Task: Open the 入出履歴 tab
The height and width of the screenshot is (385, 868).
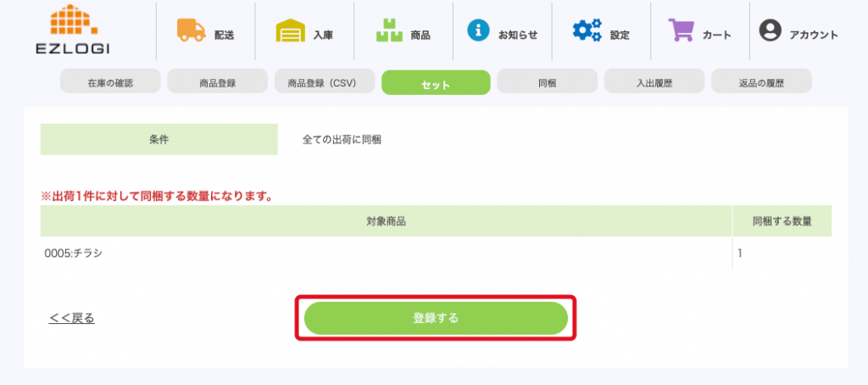Action: coord(654,83)
